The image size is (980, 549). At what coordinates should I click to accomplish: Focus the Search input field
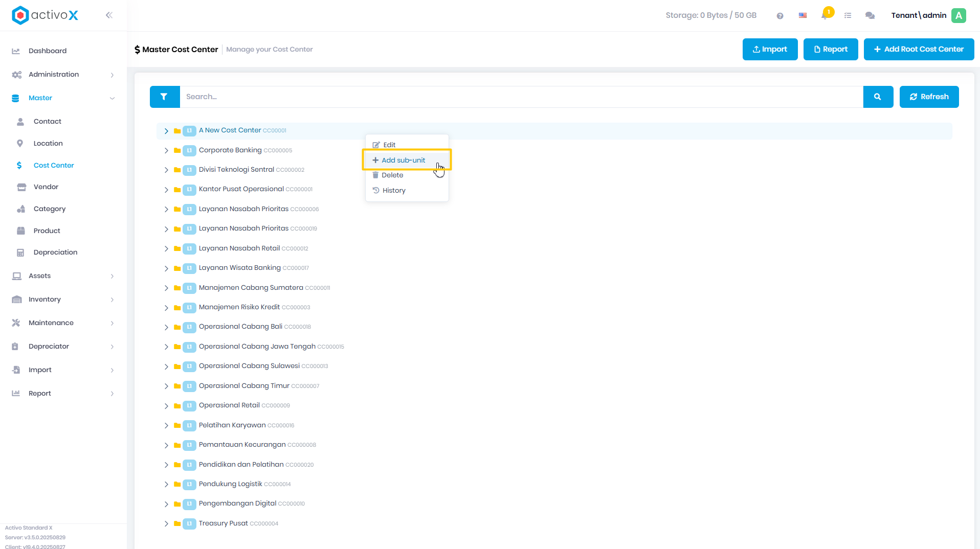pos(521,97)
